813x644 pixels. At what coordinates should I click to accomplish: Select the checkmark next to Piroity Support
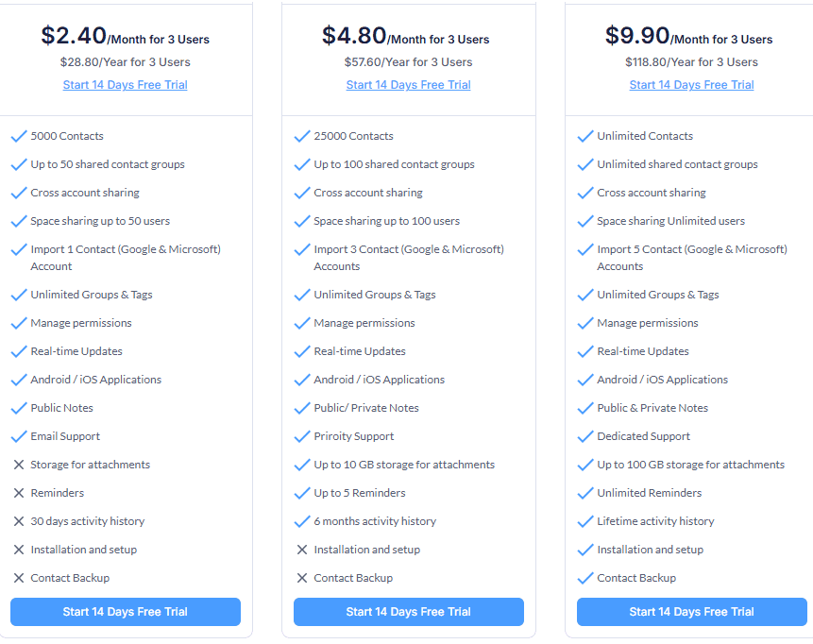click(x=302, y=435)
